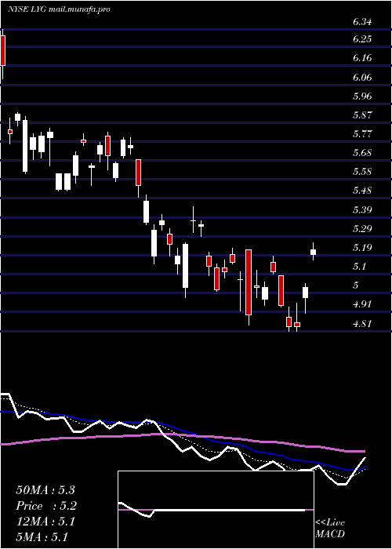Click the 5.19 price axis label
The width and height of the screenshot is (392, 549).
point(362,248)
